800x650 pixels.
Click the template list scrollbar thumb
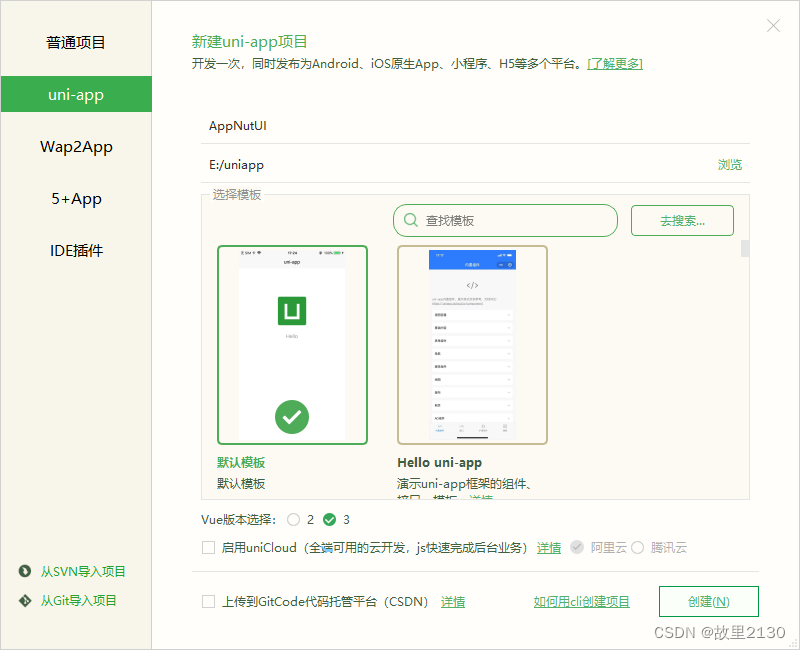(745, 248)
